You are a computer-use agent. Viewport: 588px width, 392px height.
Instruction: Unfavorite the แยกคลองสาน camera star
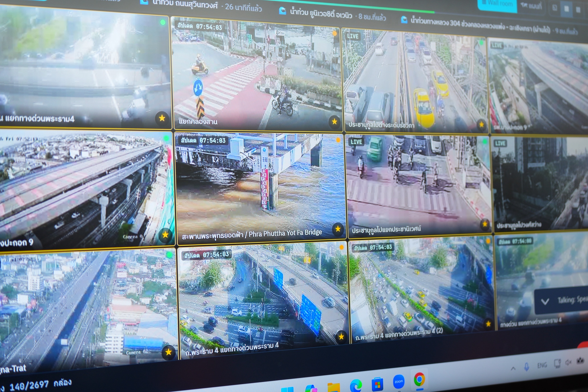335,121
